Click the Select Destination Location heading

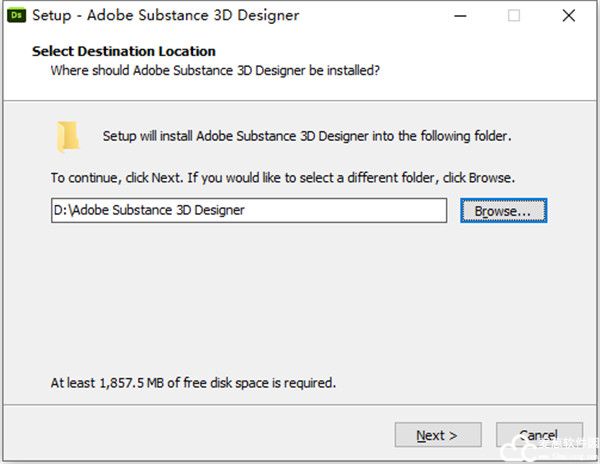point(123,51)
